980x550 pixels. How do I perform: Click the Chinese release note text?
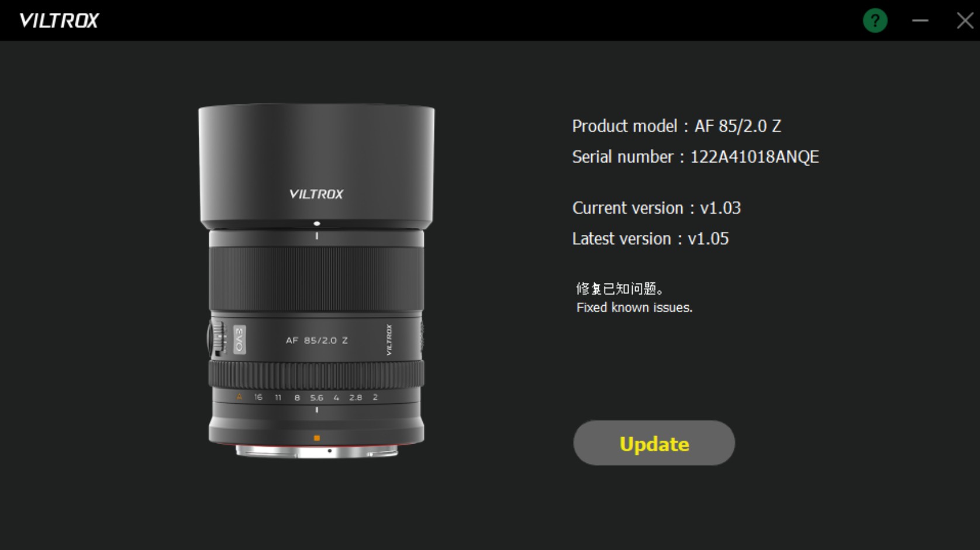[x=620, y=289]
